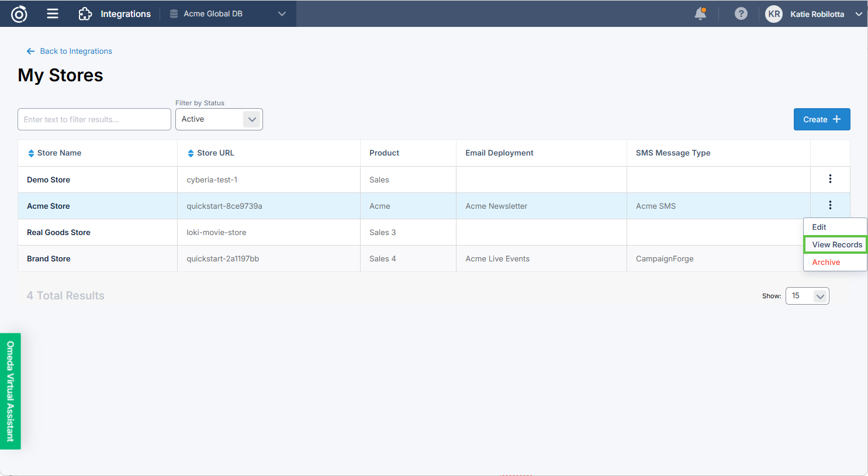Viewport: 868px width, 476px height.
Task: Open the Filter by Status dropdown
Action: 219,119
